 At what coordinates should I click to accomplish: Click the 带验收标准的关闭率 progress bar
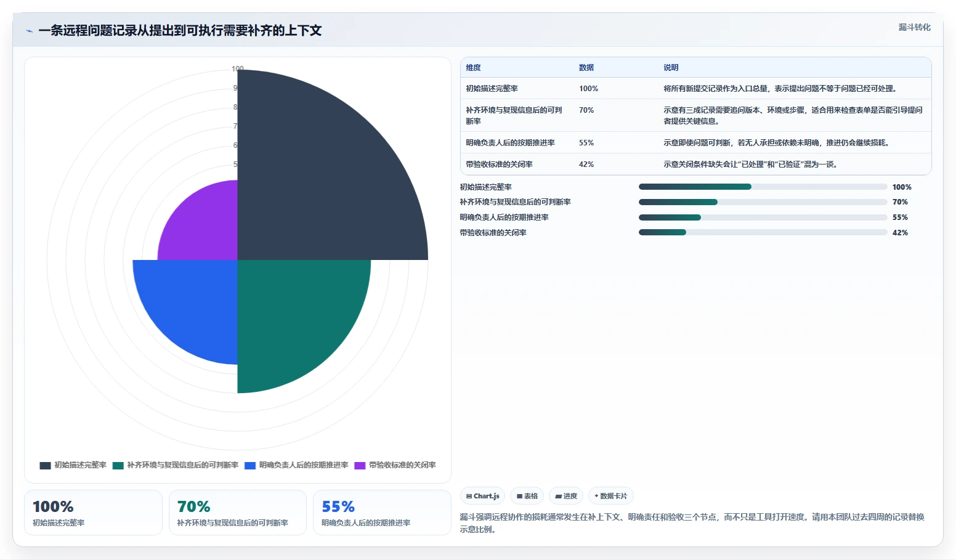[763, 232]
